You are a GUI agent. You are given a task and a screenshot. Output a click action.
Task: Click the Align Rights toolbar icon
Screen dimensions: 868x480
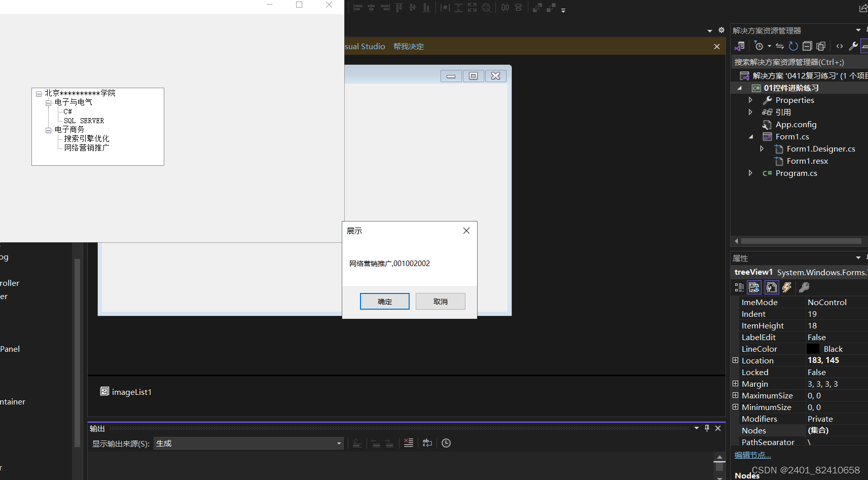click(x=385, y=8)
